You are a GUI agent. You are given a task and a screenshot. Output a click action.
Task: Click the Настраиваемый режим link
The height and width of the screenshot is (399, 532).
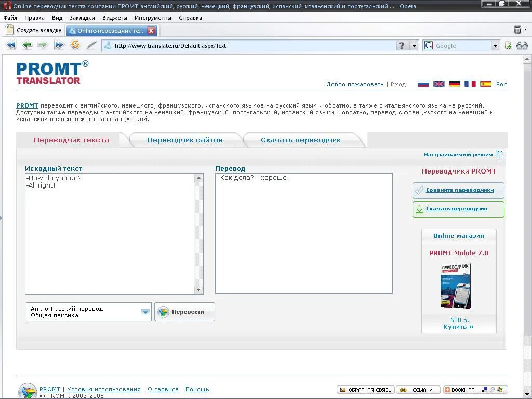click(458, 154)
